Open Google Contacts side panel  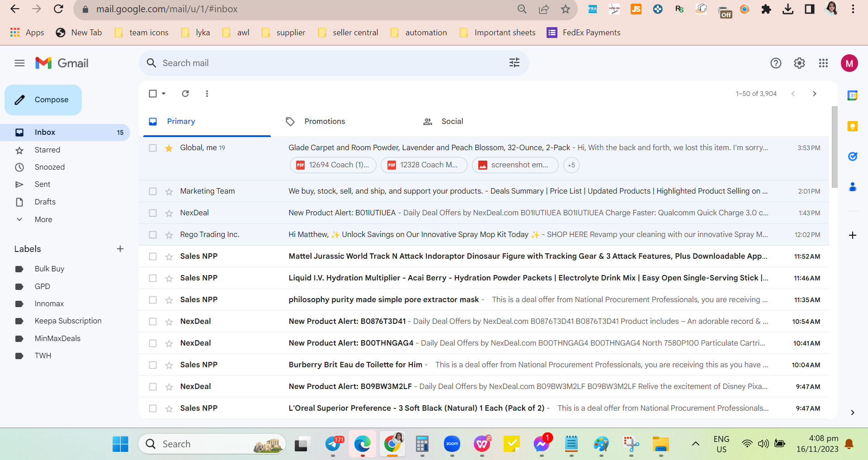[x=853, y=187]
